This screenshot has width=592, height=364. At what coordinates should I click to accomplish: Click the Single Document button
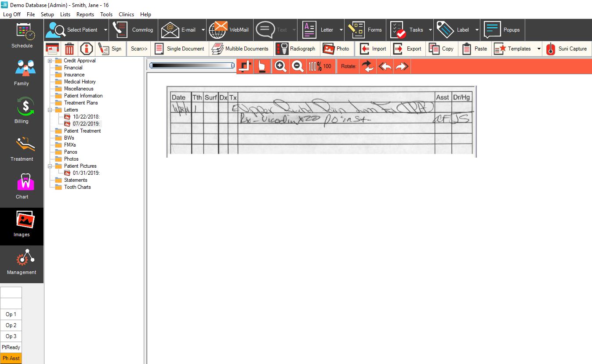coord(179,48)
